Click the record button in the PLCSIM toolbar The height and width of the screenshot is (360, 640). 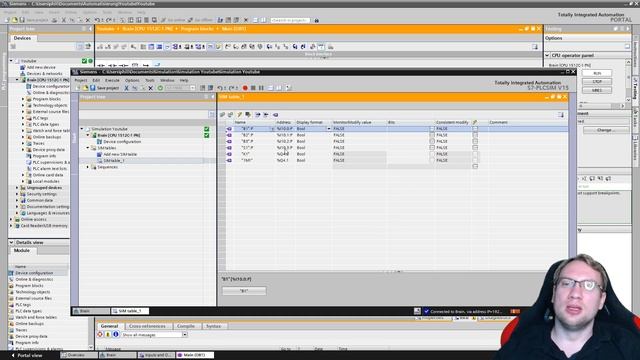pyautogui.click(x=245, y=88)
